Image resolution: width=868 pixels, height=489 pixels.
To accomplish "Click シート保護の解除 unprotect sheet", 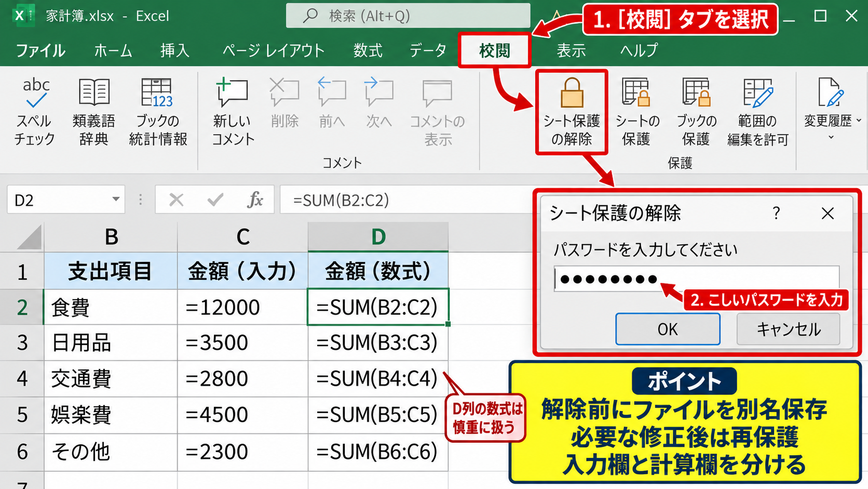I will (x=572, y=112).
